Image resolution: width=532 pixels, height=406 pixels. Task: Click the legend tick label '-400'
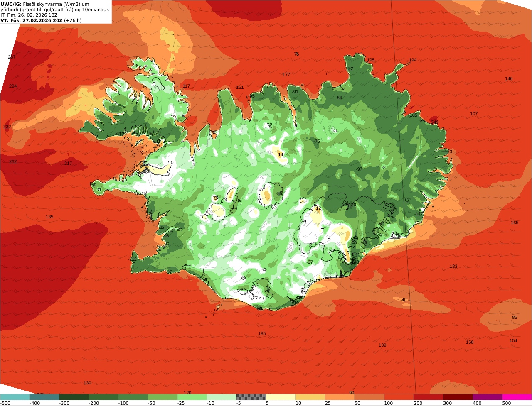click(x=34, y=403)
